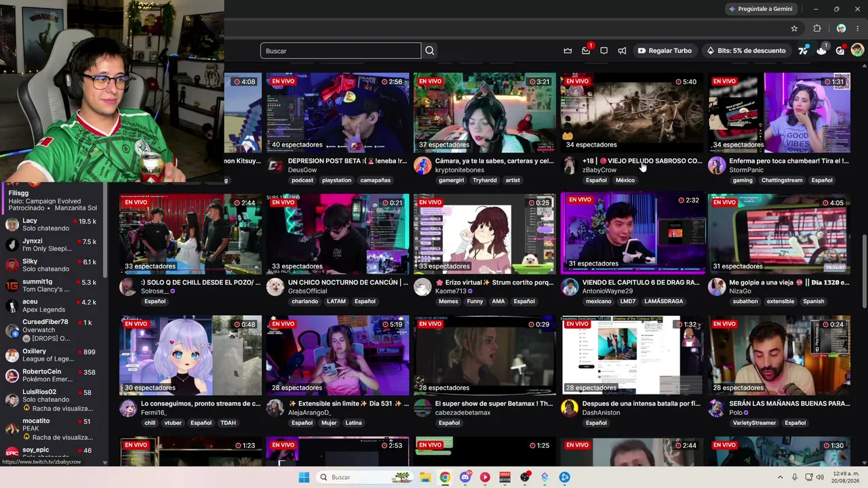This screenshot has height=488, width=868.
Task: Open OBS Studio from taskbar
Action: tap(525, 477)
